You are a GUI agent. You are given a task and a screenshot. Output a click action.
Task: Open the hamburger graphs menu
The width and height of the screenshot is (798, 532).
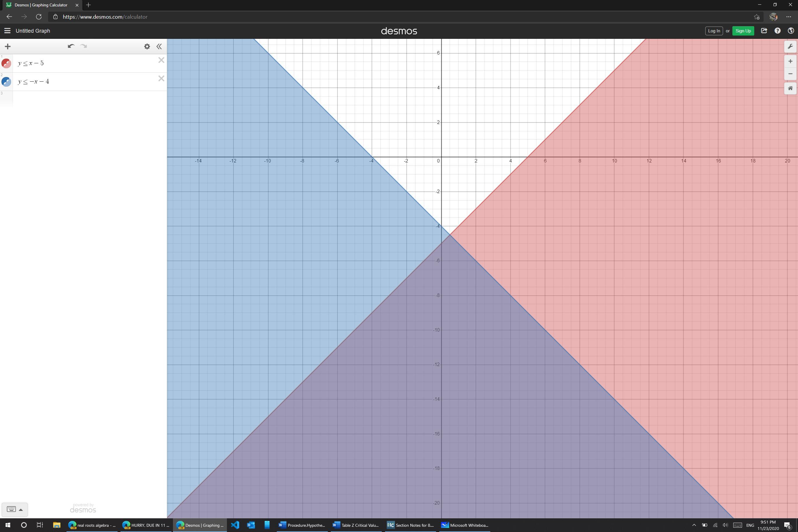(x=7, y=31)
